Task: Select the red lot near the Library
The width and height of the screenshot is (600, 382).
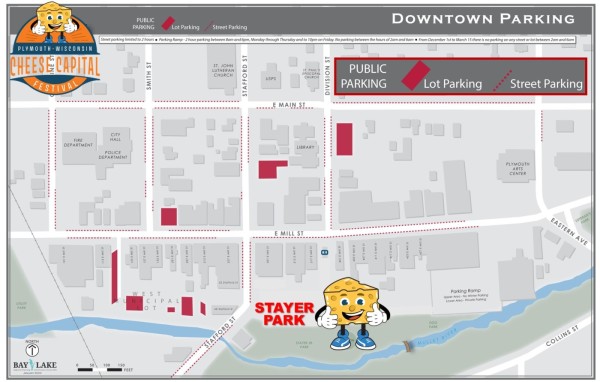Action: point(271,169)
